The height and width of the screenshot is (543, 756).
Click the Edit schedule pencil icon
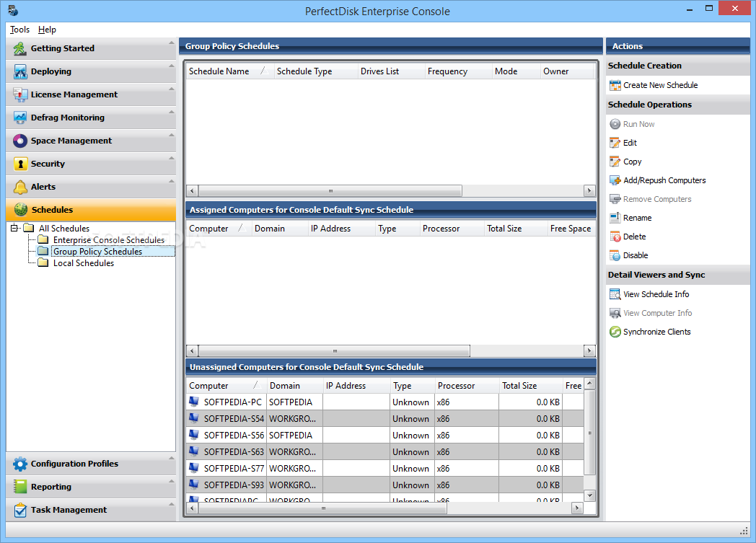pos(615,143)
